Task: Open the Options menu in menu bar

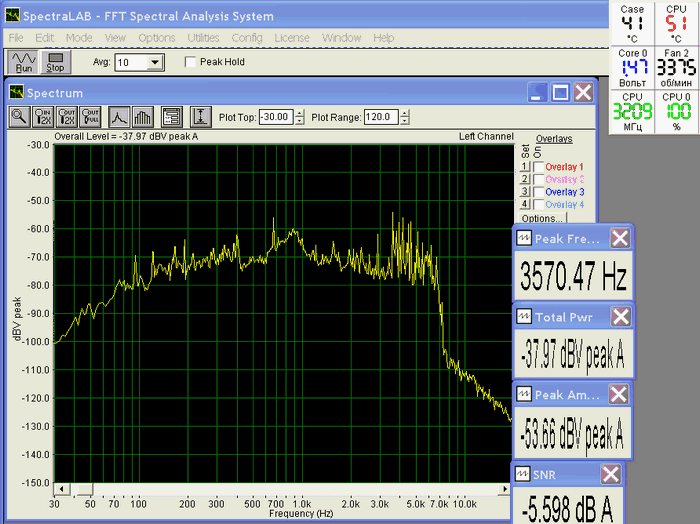Action: pyautogui.click(x=156, y=37)
